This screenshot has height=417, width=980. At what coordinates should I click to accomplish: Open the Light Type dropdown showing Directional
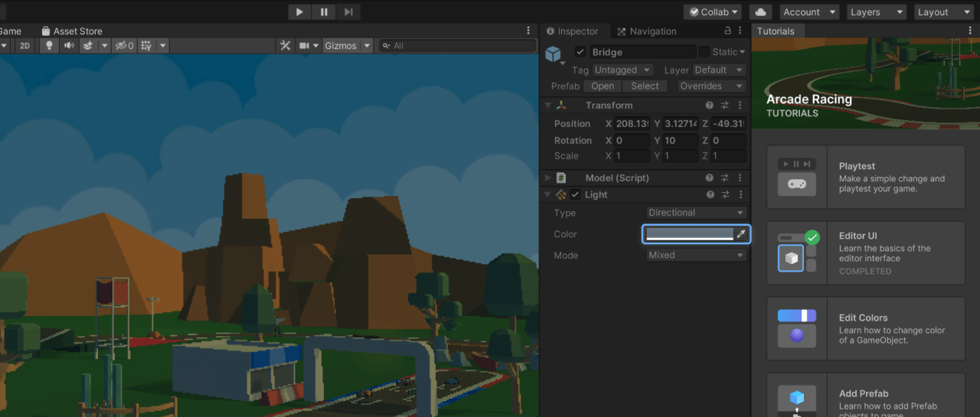(696, 213)
